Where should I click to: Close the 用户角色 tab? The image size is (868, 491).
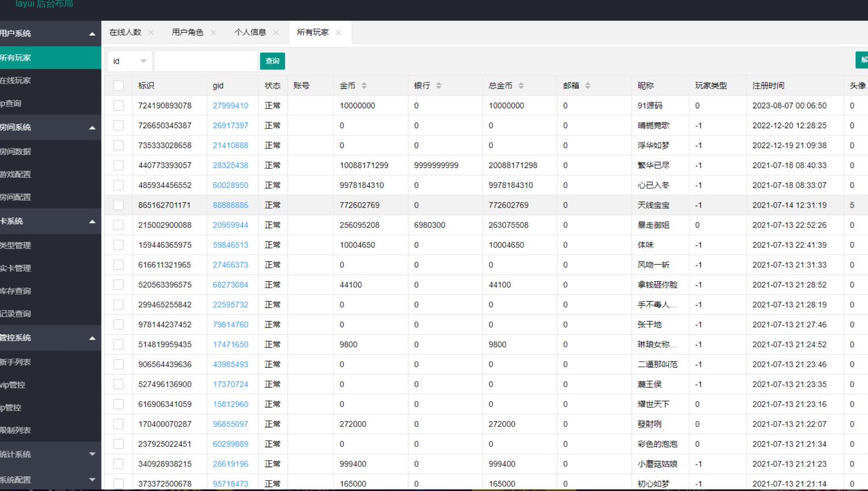point(213,33)
